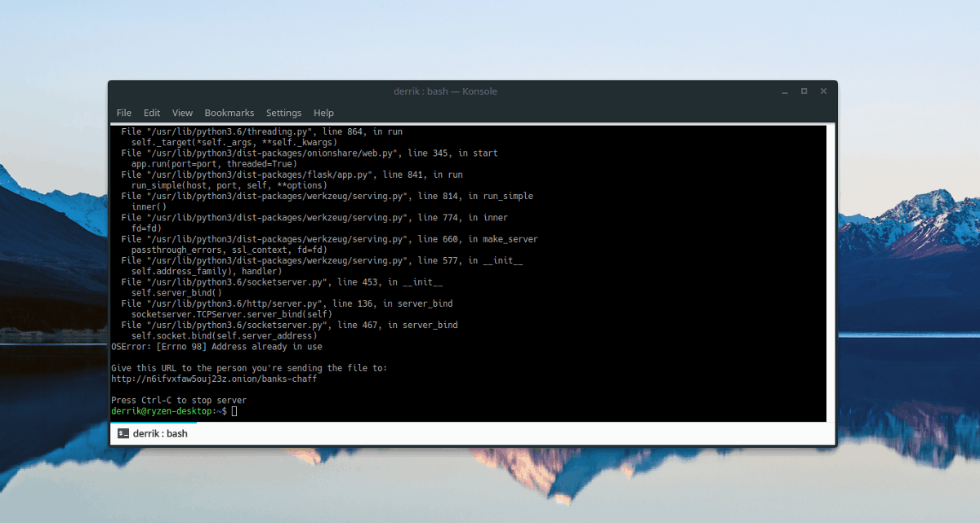The image size is (980, 523).
Task: Click 'Give this URL to the person' line
Action: point(249,368)
